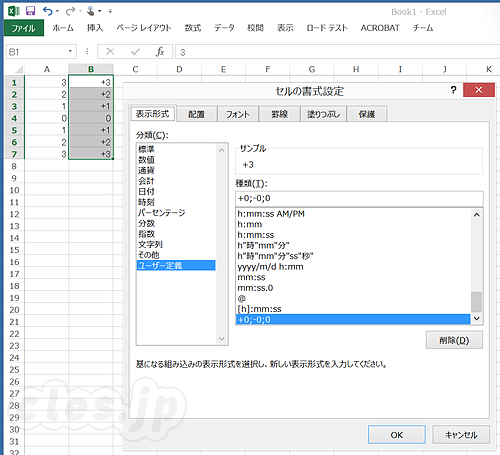The image size is (500, 455).
Task: Expand the Name Box dropdown arrow
Action: coord(70,51)
